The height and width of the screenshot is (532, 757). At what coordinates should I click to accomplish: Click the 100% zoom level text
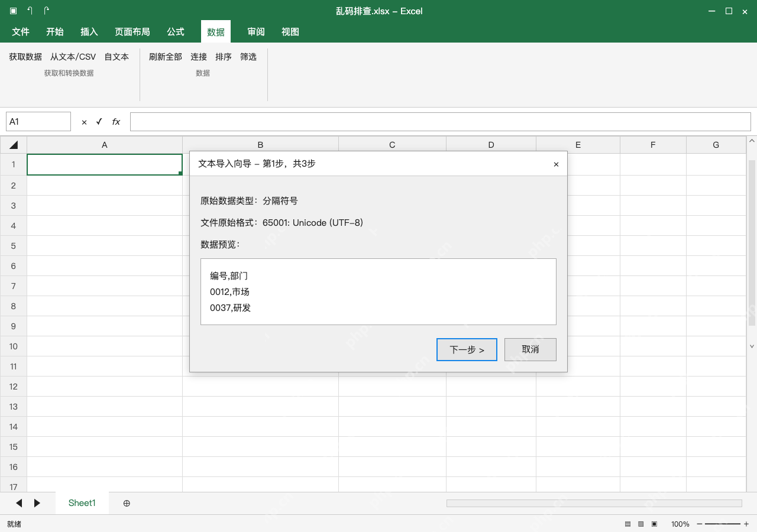click(680, 524)
